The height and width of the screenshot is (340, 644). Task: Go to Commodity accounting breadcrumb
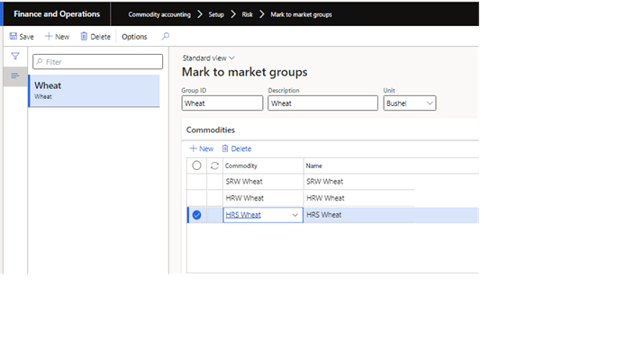[x=159, y=14]
